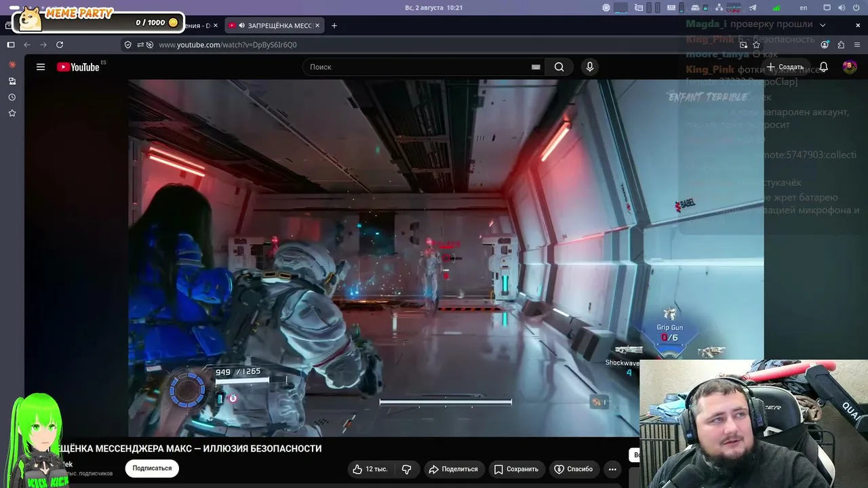The height and width of the screenshot is (488, 868).
Task: Start voice search with the microphone icon
Action: [x=590, y=67]
